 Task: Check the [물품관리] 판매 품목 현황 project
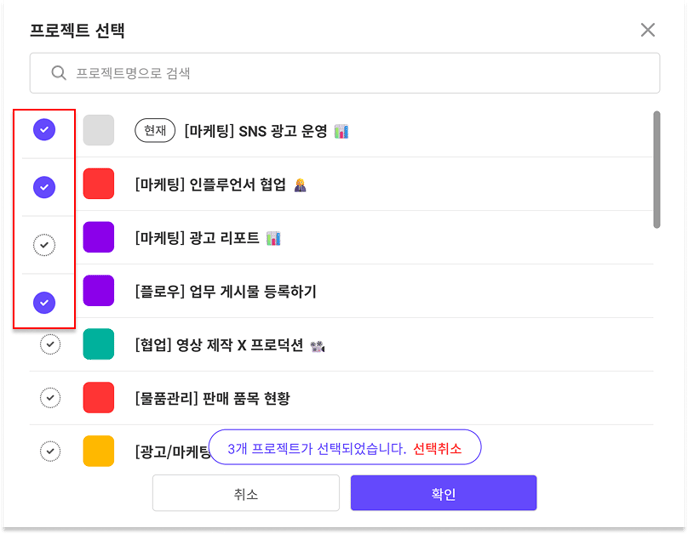(50, 398)
